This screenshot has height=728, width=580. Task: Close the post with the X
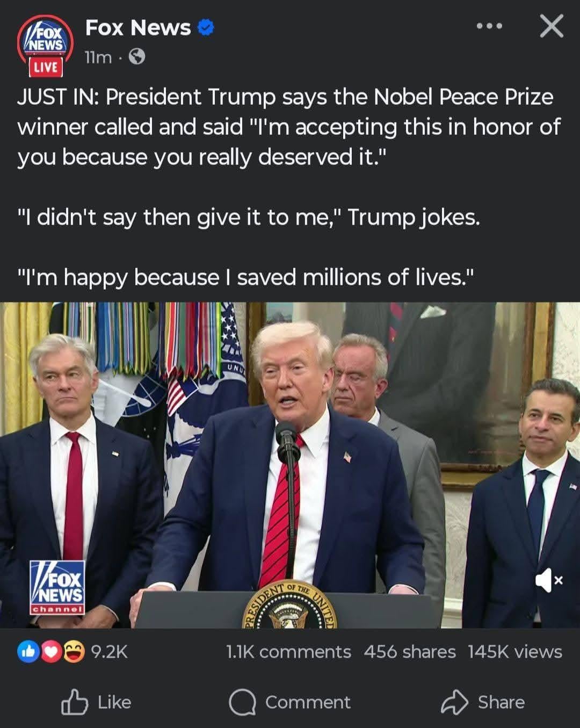[x=551, y=26]
